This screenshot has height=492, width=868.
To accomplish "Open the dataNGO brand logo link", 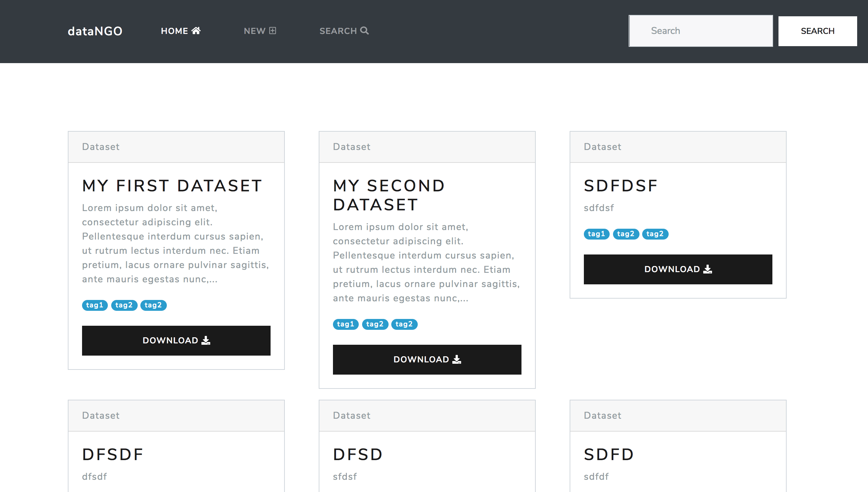I will coord(95,31).
